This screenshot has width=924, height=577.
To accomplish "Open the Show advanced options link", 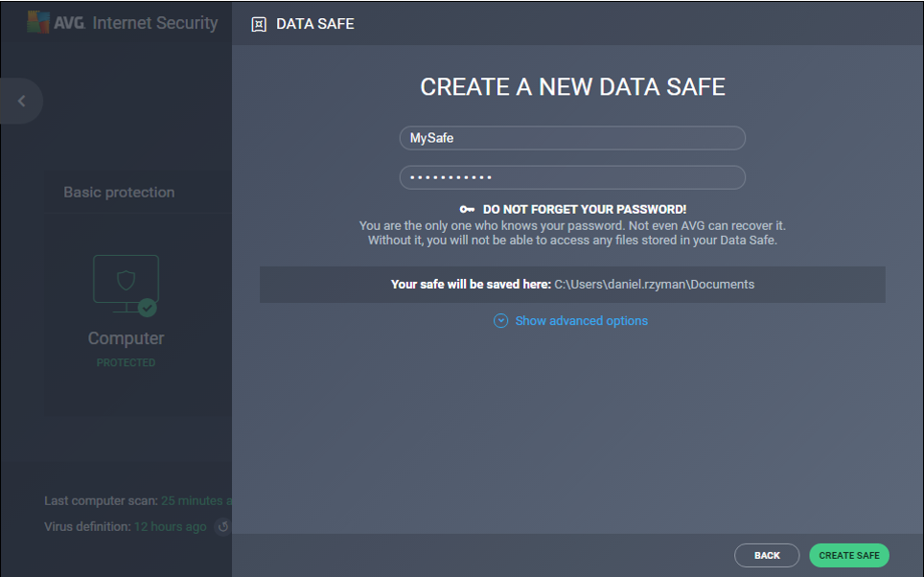I will coord(582,321).
